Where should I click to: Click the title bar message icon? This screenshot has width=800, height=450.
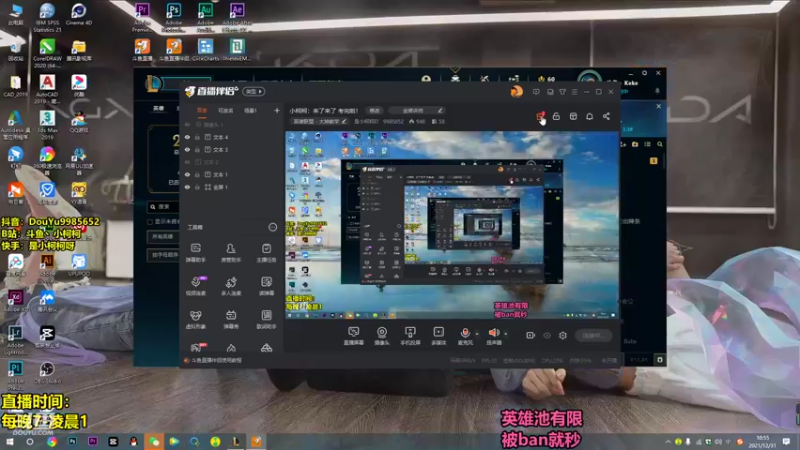tap(536, 92)
